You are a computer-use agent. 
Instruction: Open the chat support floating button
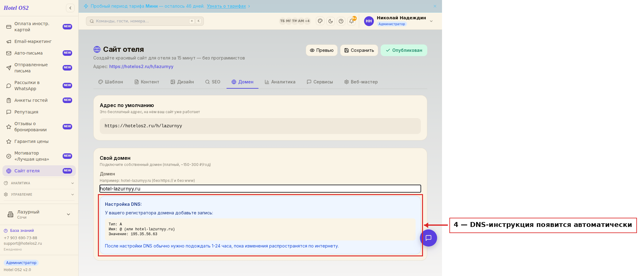coord(429,238)
